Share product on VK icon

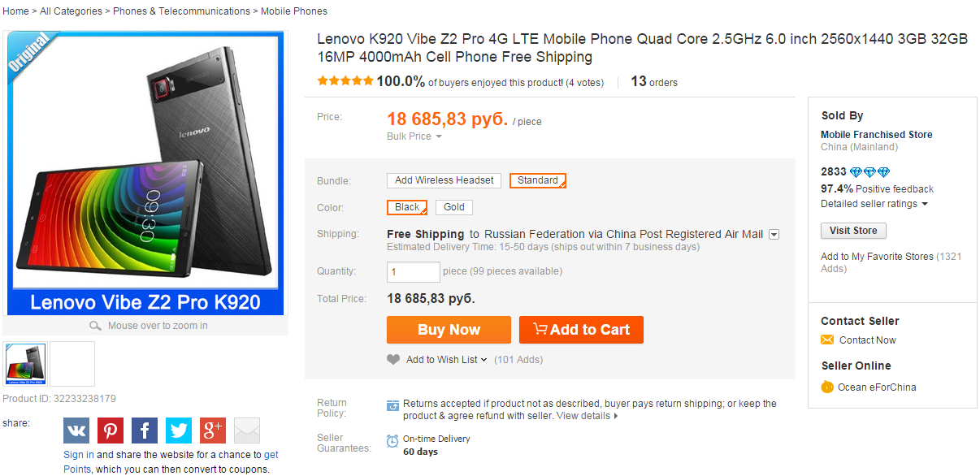click(76, 431)
